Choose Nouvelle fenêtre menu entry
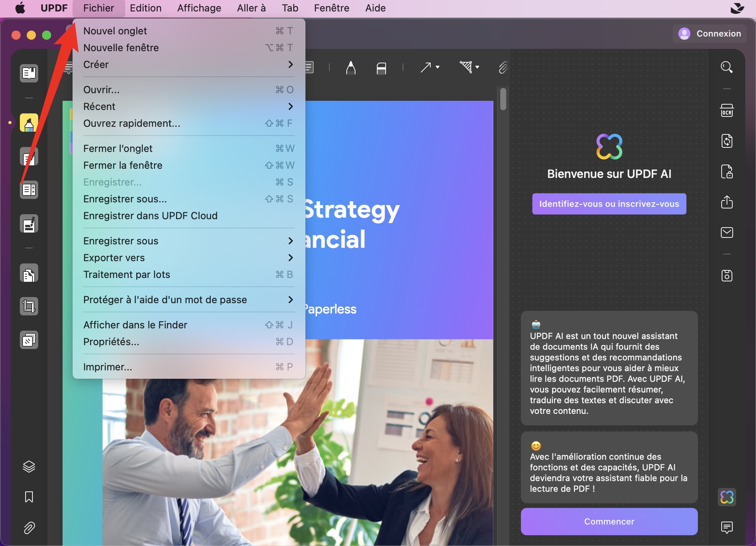The height and width of the screenshot is (546, 756). 189,48
